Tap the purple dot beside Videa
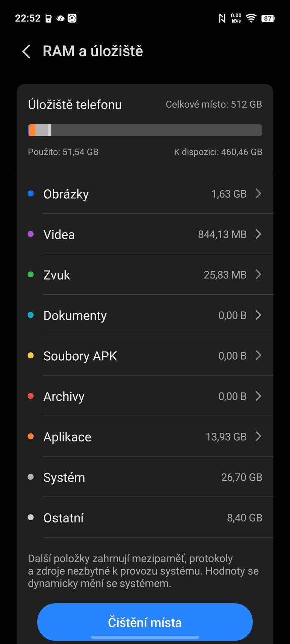This screenshot has width=290, height=644. pyautogui.click(x=31, y=234)
